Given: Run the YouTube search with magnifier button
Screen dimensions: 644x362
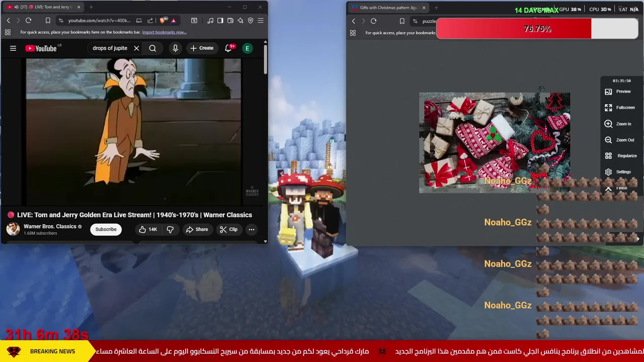Looking at the screenshot, I should click(152, 48).
